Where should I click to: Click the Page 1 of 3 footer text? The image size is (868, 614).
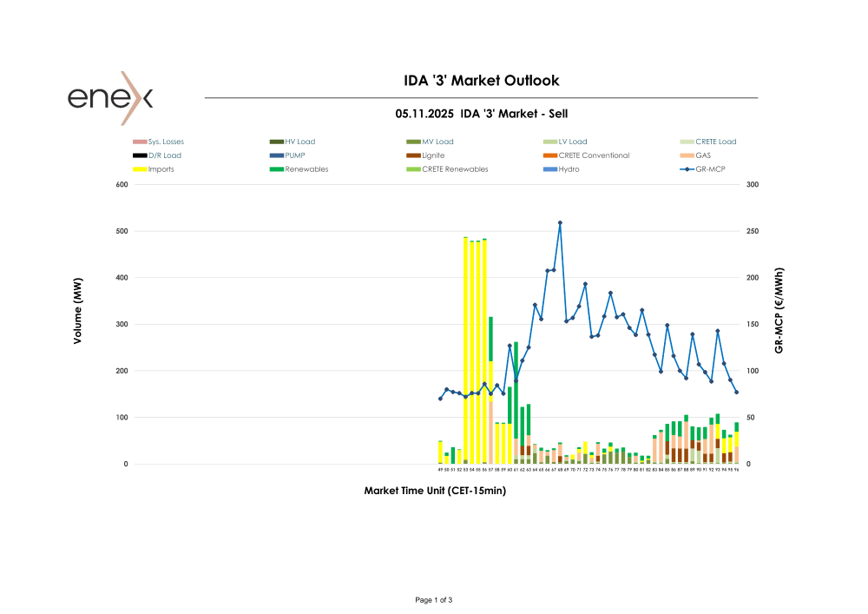[434, 600]
